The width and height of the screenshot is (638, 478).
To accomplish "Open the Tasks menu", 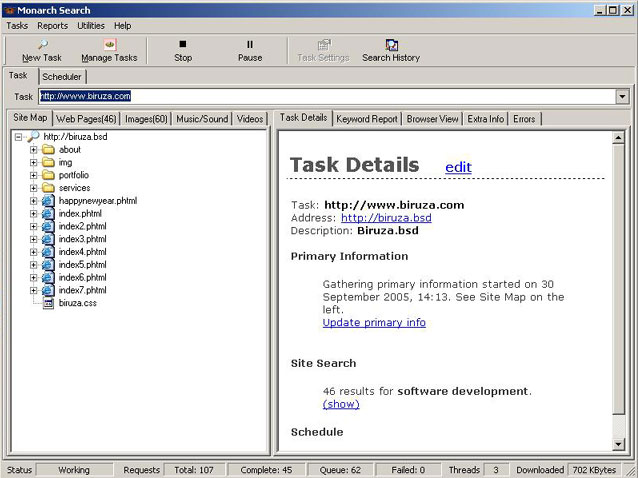I will 17,26.
